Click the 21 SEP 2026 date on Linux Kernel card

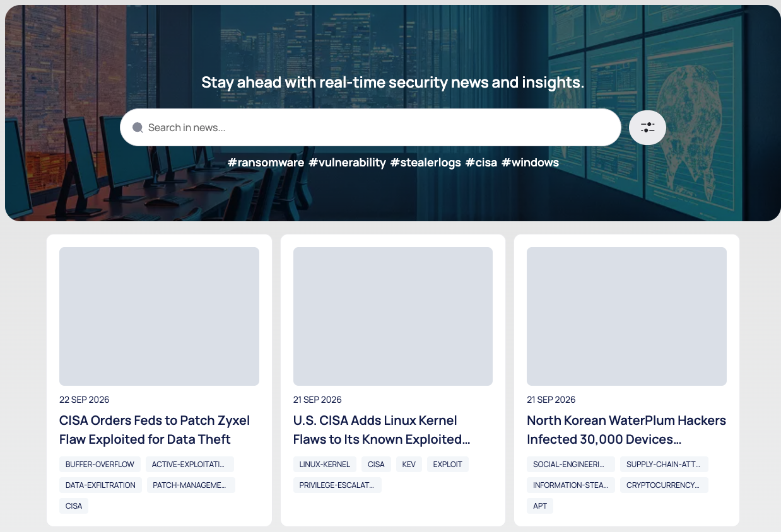click(x=317, y=400)
